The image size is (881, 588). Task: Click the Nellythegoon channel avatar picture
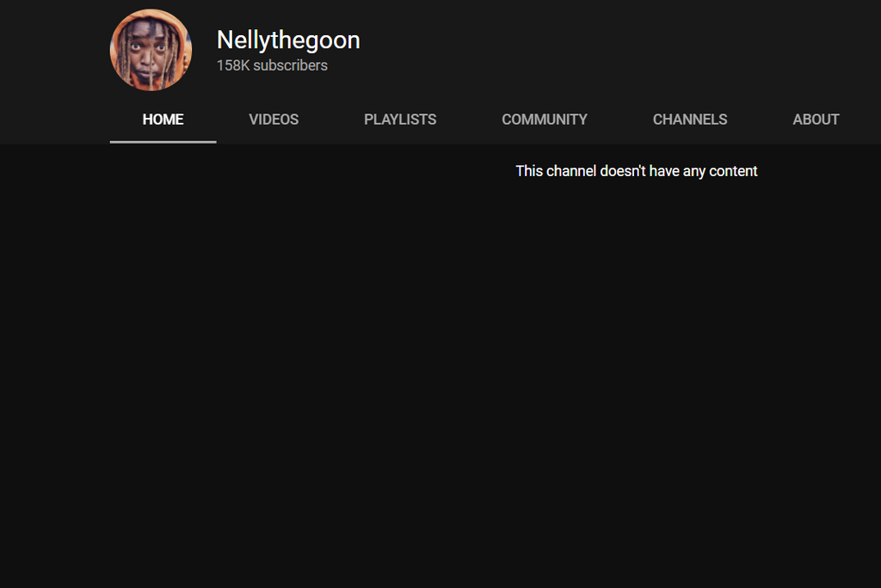(151, 50)
